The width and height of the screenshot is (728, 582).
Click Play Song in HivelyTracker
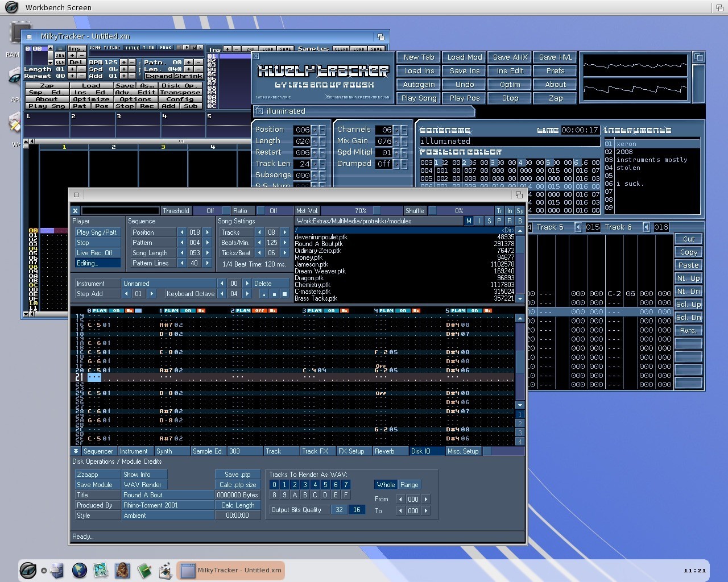pos(419,98)
